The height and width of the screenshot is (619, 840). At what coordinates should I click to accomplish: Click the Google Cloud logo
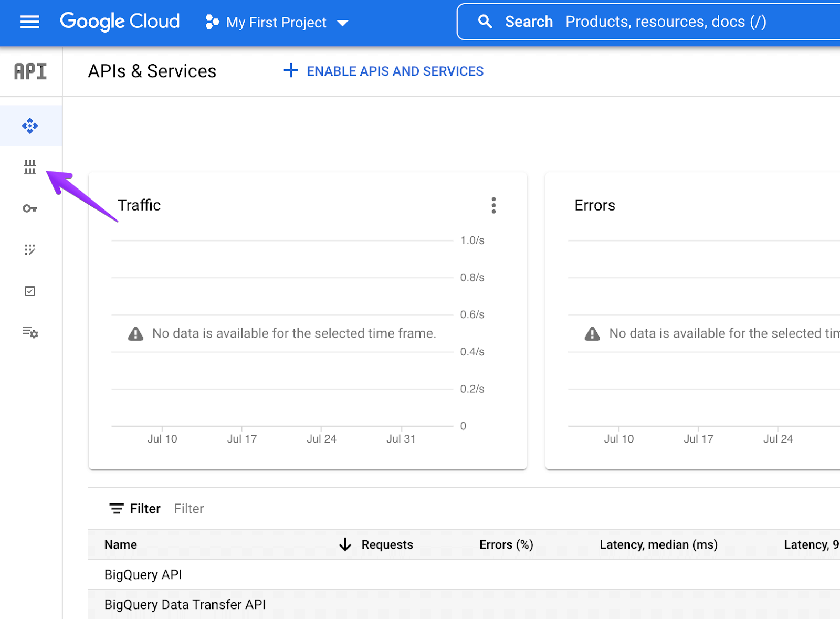point(120,22)
